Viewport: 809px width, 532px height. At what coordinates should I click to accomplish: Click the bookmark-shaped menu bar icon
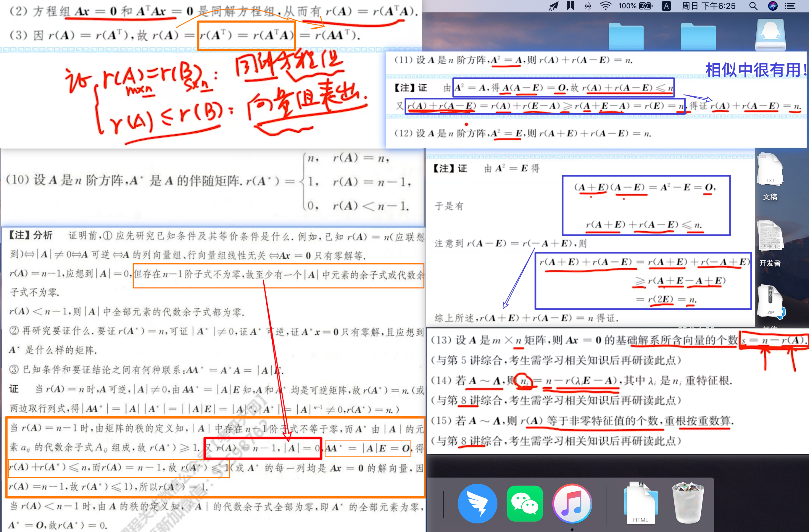pyautogui.click(x=571, y=6)
